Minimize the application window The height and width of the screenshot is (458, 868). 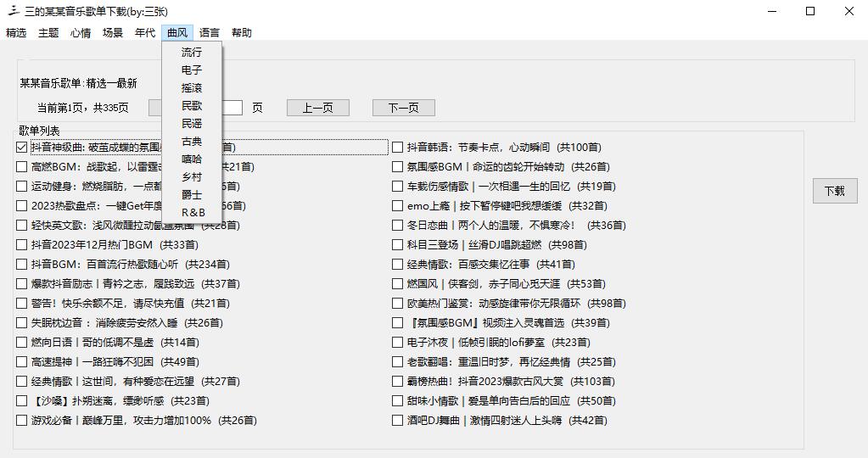point(773,11)
